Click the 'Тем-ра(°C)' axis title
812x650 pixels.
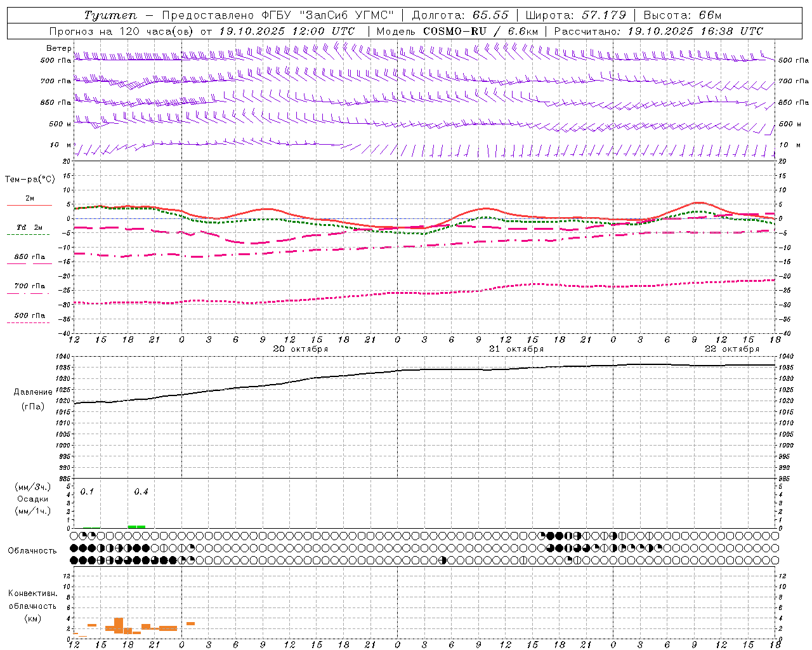30,180
